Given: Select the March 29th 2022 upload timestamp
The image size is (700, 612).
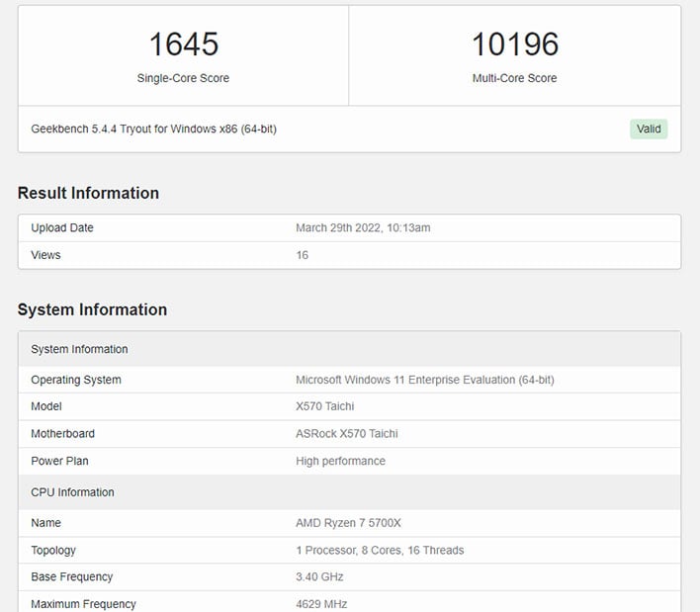Looking at the screenshot, I should click(x=363, y=227).
